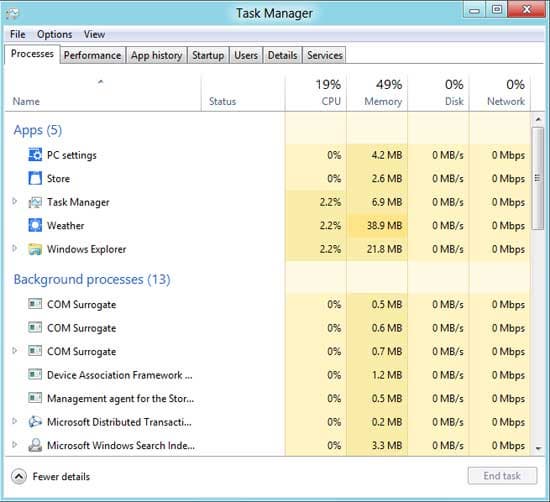Switch to the Services tab
The image size is (550, 502).
tap(325, 55)
